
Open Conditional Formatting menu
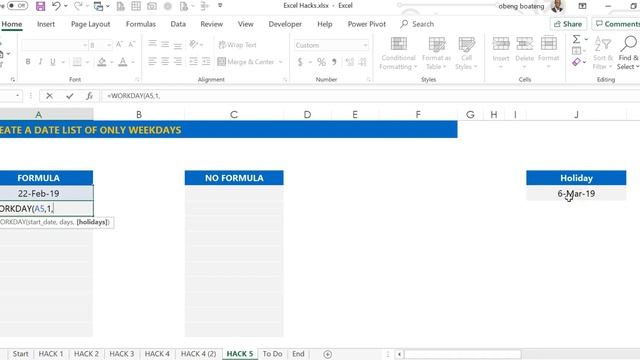[x=398, y=53]
